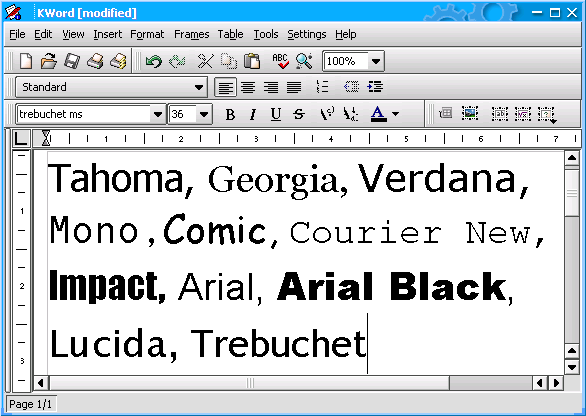
Task: Insert an object frame
Action: click(547, 114)
